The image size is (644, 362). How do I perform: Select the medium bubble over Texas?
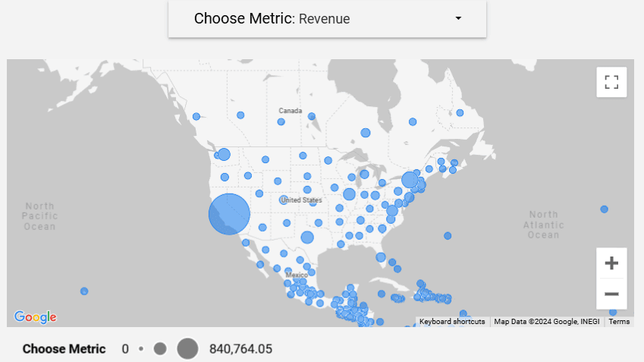coord(307,238)
